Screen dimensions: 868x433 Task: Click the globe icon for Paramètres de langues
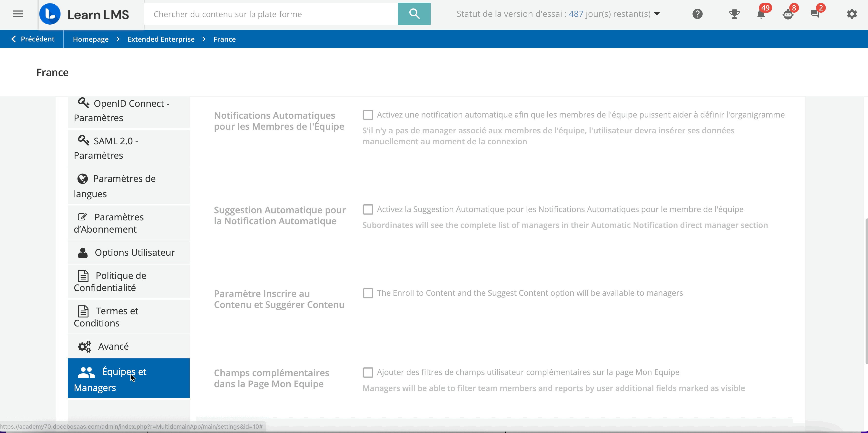(x=83, y=179)
